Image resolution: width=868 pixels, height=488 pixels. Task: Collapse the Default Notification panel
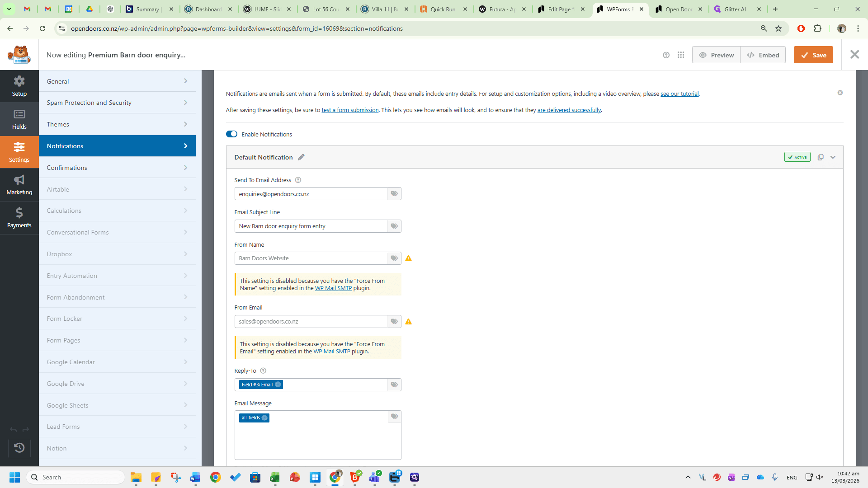click(x=833, y=157)
